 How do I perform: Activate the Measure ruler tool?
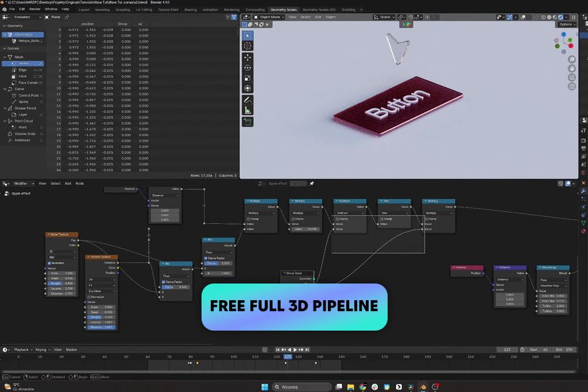pos(247,111)
